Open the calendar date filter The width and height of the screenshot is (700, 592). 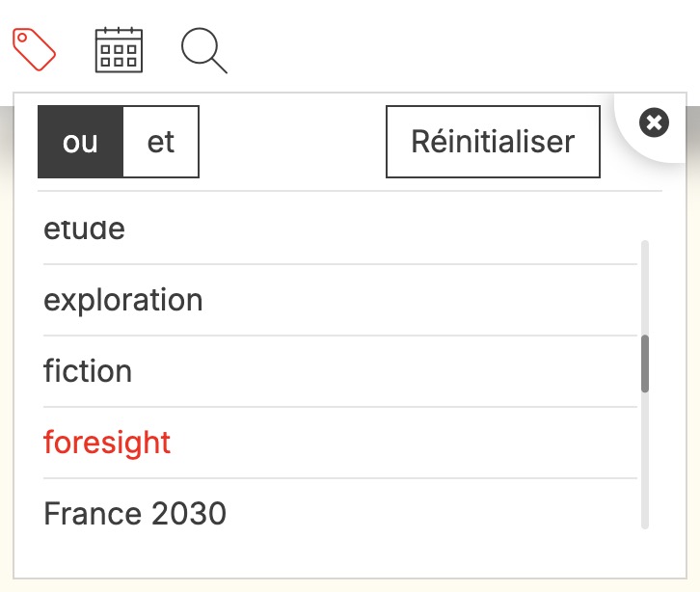tap(119, 49)
